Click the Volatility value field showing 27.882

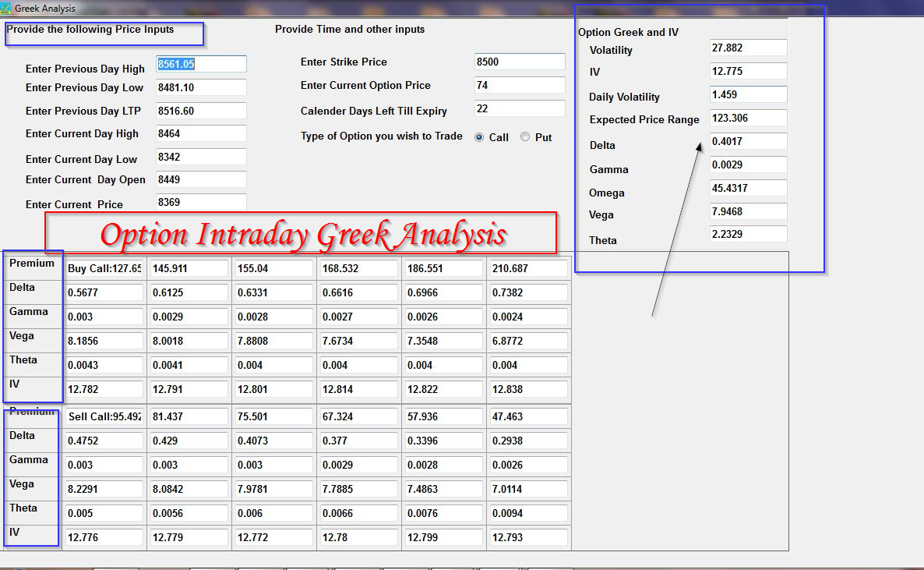747,48
